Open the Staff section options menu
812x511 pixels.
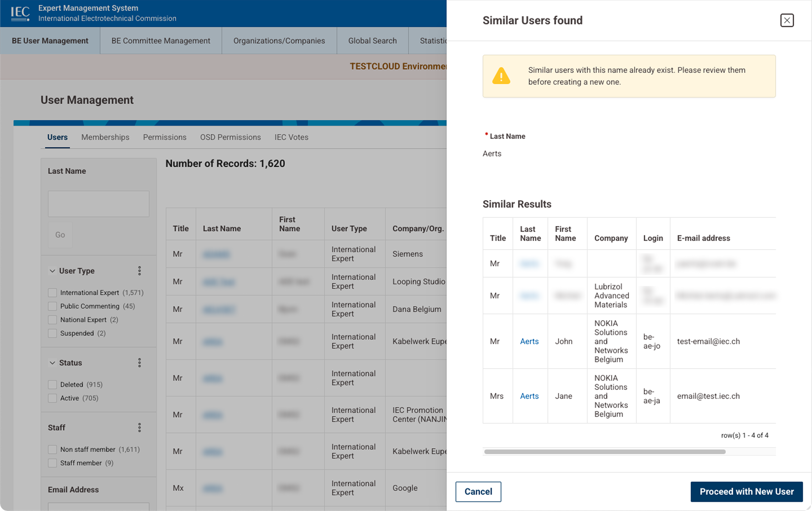[x=140, y=427]
